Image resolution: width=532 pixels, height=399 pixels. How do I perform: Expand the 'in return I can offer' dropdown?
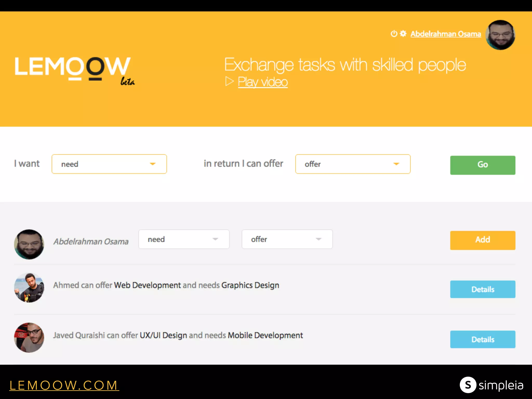353,164
